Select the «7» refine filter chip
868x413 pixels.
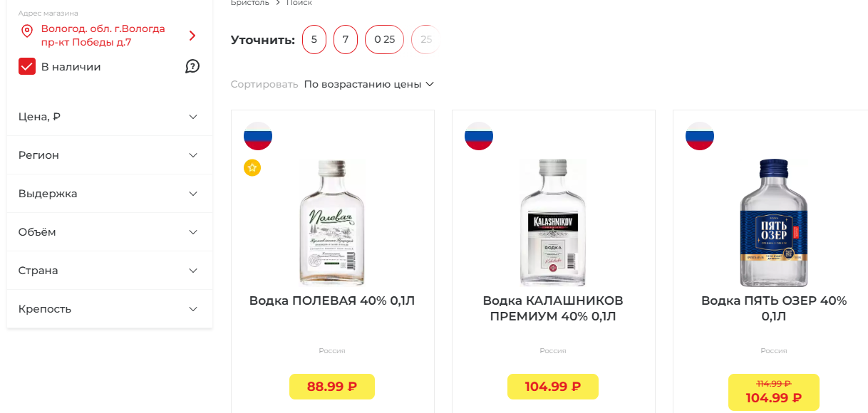click(x=346, y=40)
